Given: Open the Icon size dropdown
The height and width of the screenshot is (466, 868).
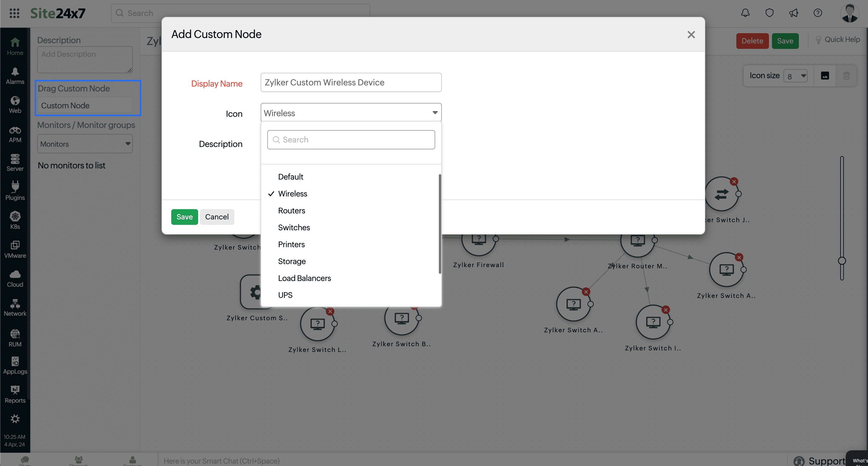Looking at the screenshot, I should pyautogui.click(x=796, y=76).
